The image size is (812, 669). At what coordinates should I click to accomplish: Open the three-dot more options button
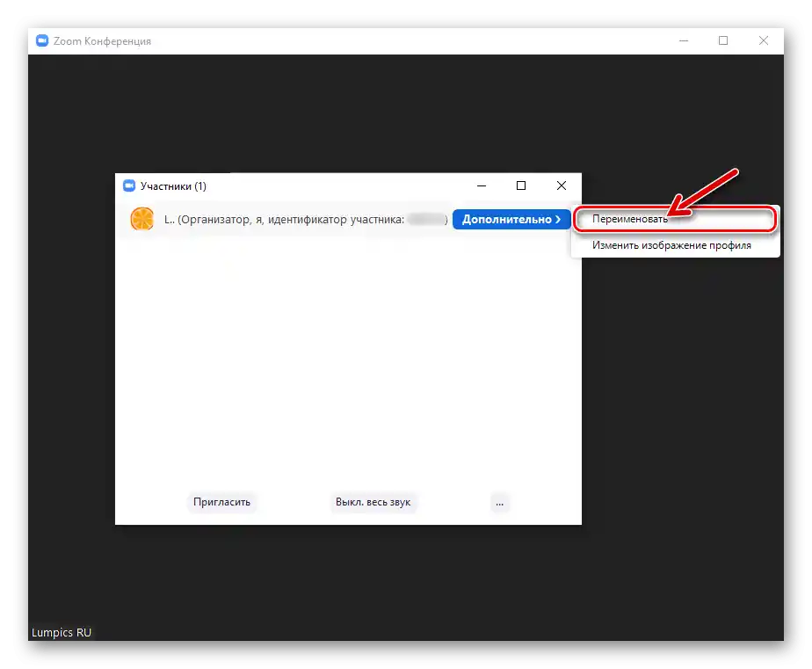(499, 503)
